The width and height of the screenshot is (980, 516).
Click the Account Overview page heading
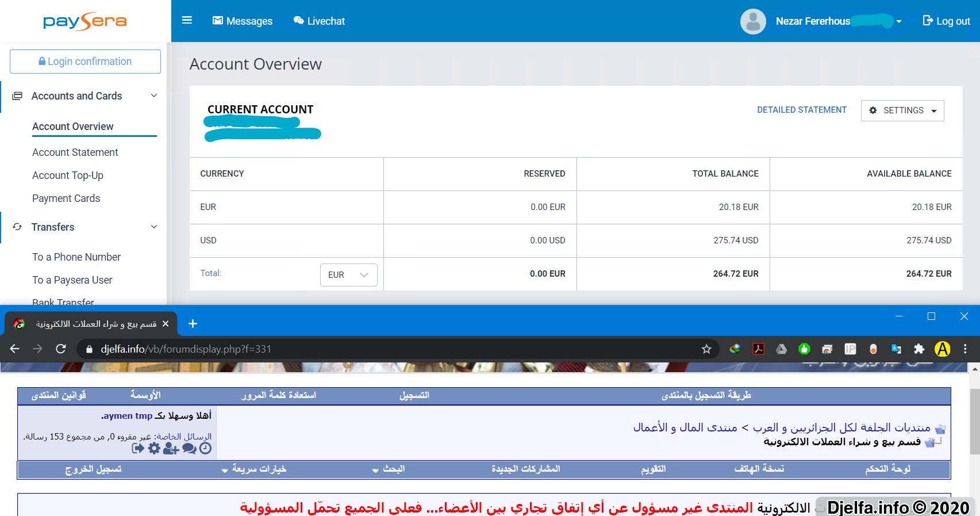pyautogui.click(x=256, y=64)
